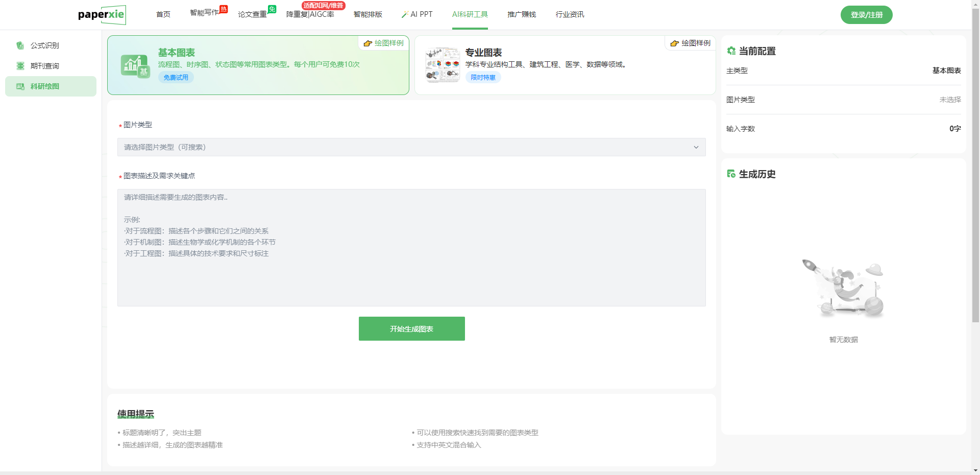Click the AI PPT magic wand icon
This screenshot has height=475, width=980.
pos(405,14)
